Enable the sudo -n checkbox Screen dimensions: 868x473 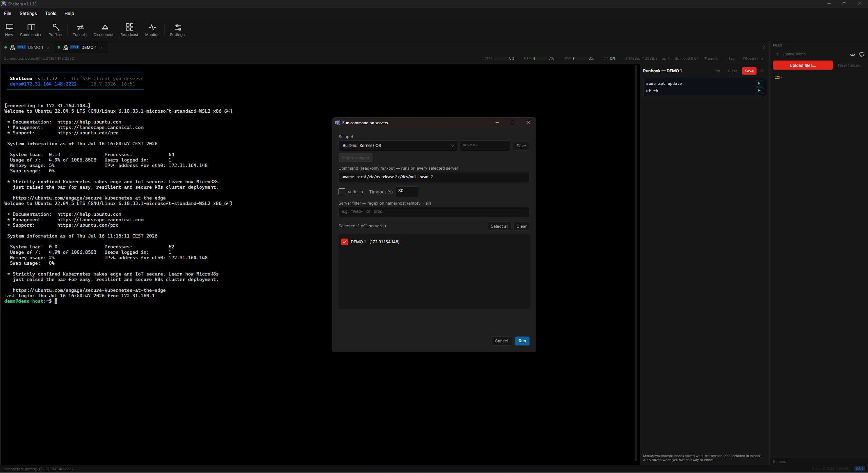point(342,192)
